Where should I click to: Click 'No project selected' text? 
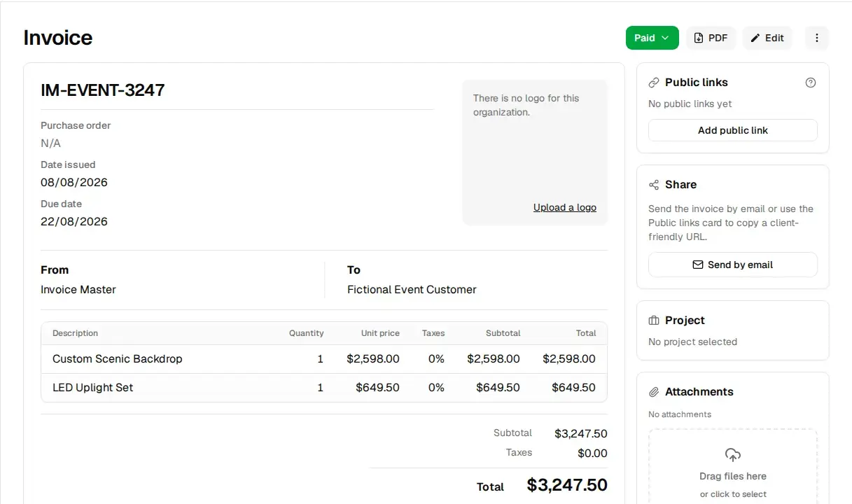point(692,342)
